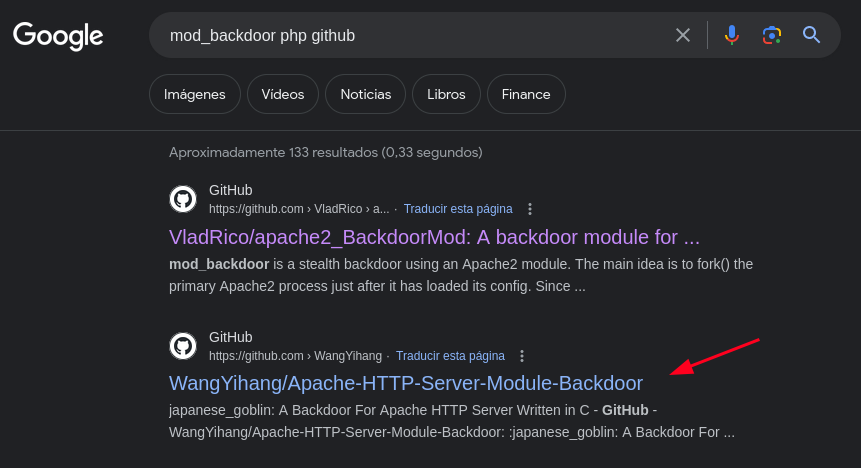
Task: Switch to the Vídeos filter
Action: pos(283,94)
